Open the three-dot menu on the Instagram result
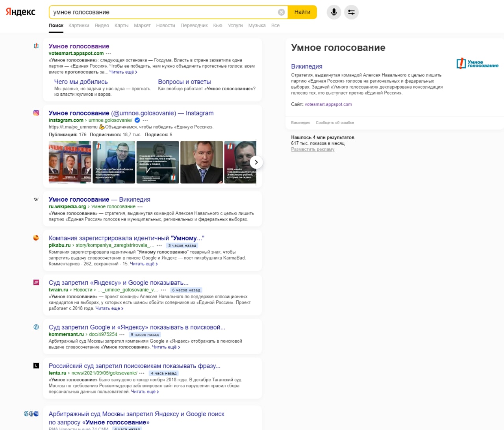504x430 pixels. tap(145, 120)
